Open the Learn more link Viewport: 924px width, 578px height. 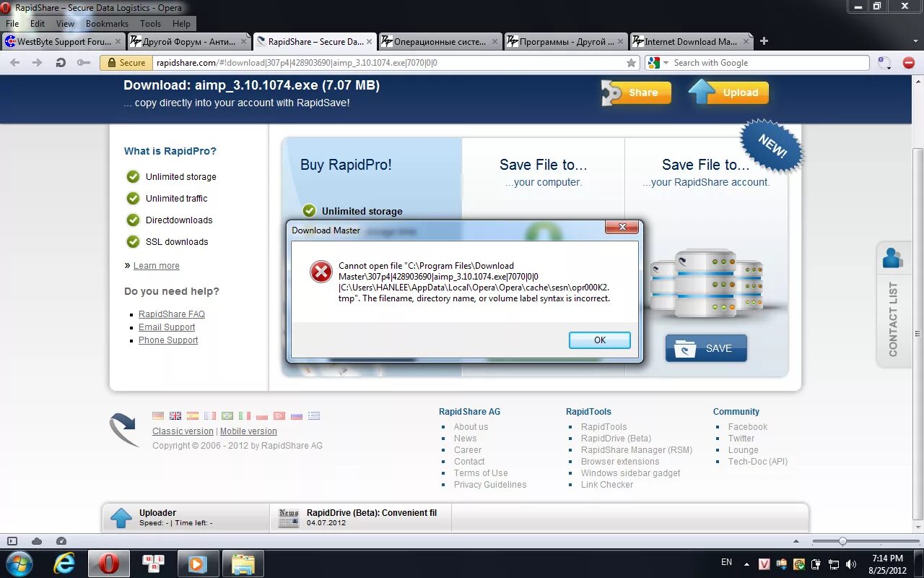(157, 266)
